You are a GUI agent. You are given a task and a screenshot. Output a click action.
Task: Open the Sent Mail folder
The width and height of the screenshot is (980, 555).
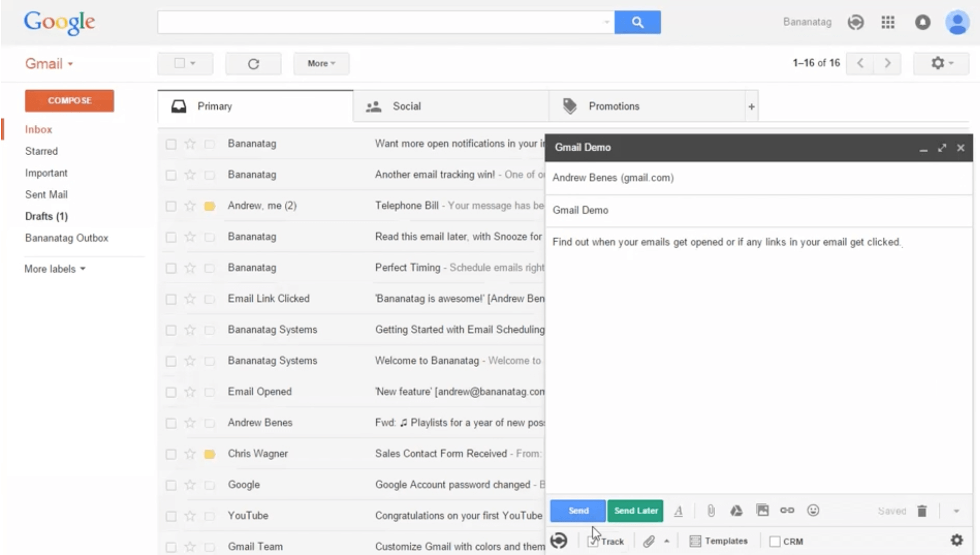46,195
